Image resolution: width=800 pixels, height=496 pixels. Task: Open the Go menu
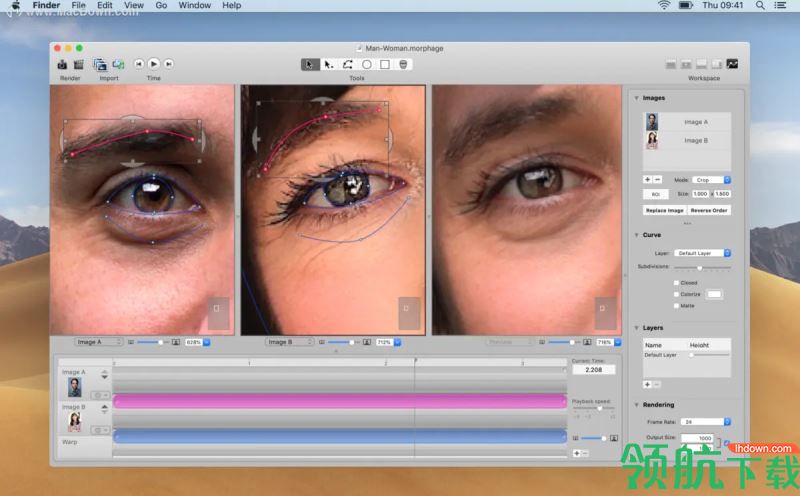tap(161, 5)
